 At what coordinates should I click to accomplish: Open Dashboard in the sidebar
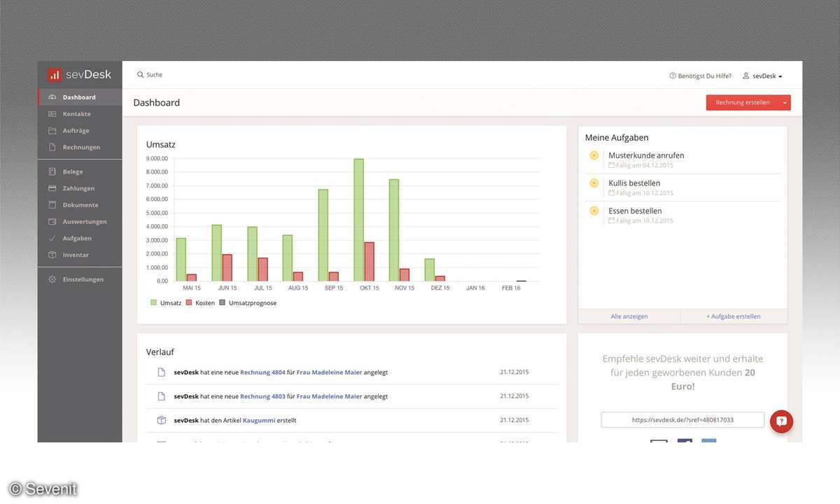(80, 97)
